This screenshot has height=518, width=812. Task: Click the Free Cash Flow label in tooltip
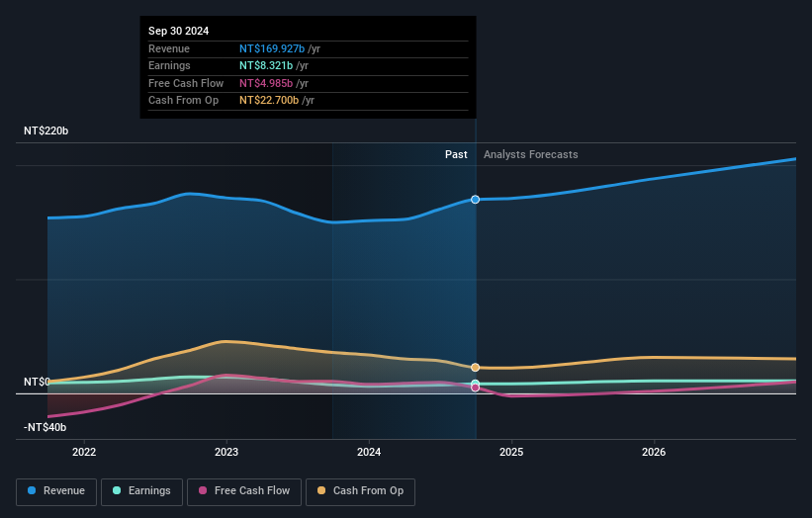point(186,83)
